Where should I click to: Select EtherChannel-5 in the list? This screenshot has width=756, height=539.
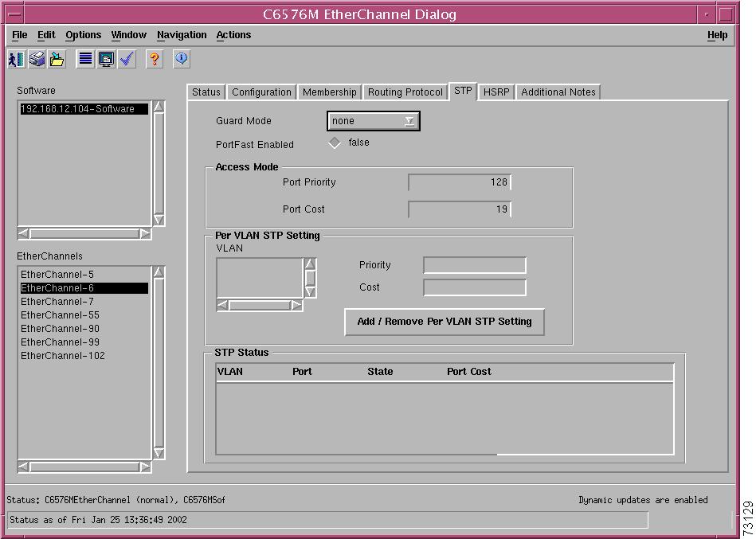coord(84,275)
